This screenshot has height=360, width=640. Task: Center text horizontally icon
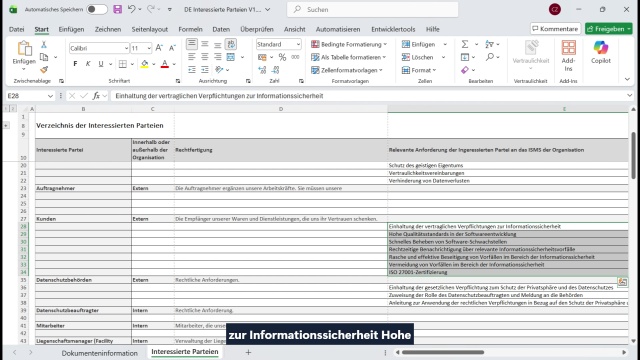(205, 57)
